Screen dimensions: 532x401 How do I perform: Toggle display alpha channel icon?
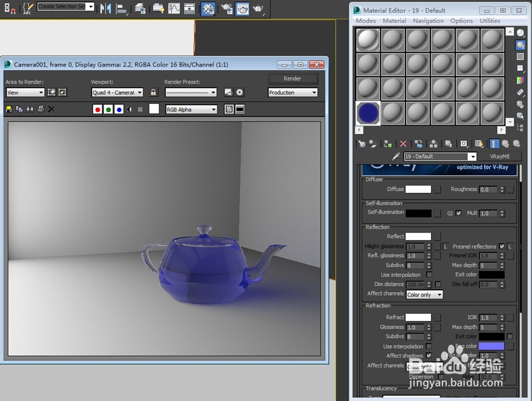point(130,109)
